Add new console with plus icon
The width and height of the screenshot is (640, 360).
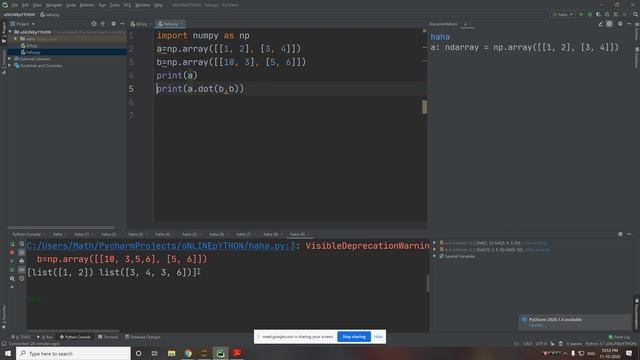pyautogui.click(x=12, y=287)
